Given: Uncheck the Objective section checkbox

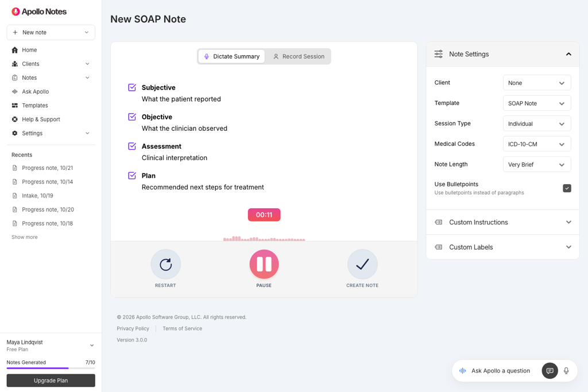Looking at the screenshot, I should (x=132, y=117).
